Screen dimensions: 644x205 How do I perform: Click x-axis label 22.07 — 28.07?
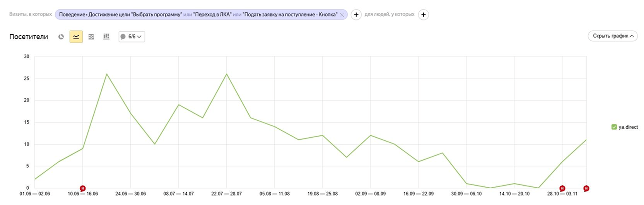(227, 194)
